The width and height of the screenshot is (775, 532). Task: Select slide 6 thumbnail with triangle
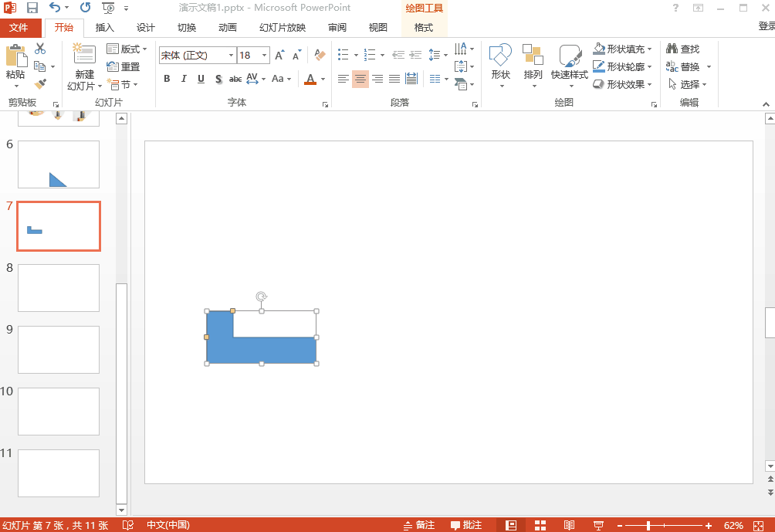pos(59,164)
